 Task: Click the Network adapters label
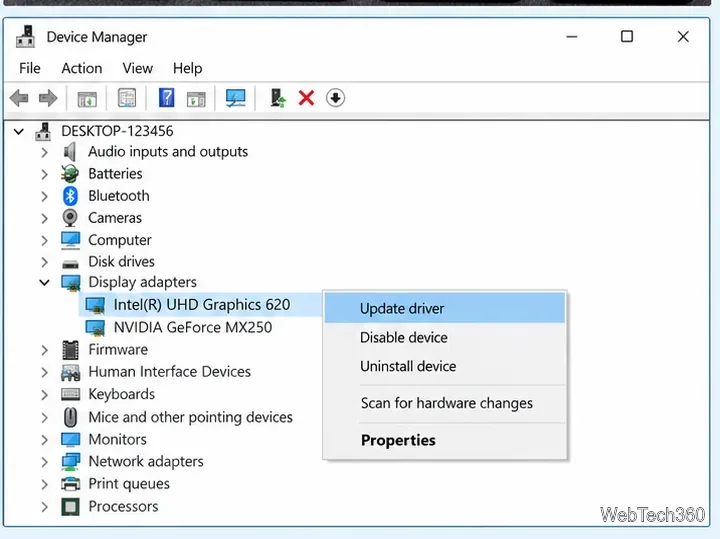coord(146,461)
